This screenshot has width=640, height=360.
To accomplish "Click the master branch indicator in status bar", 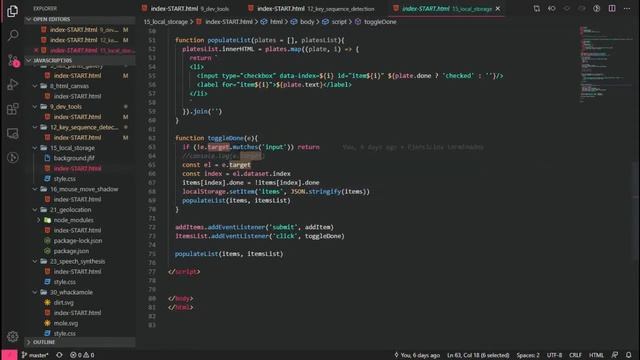I will [35, 355].
